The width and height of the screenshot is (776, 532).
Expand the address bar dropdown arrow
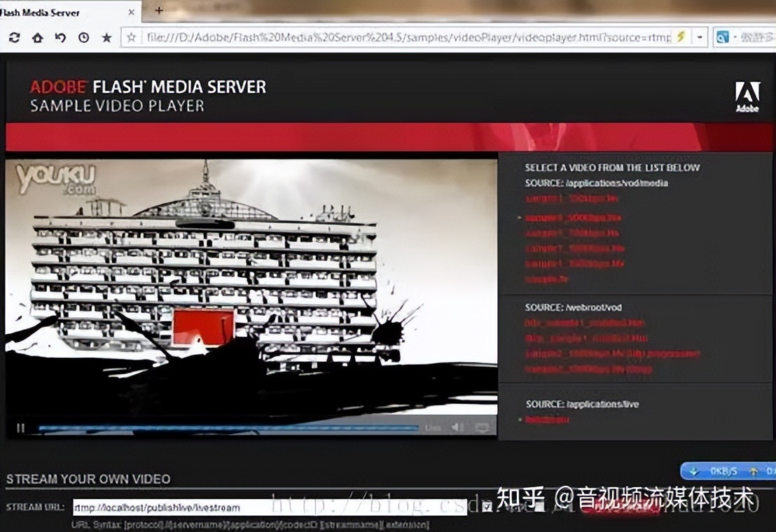pos(700,38)
